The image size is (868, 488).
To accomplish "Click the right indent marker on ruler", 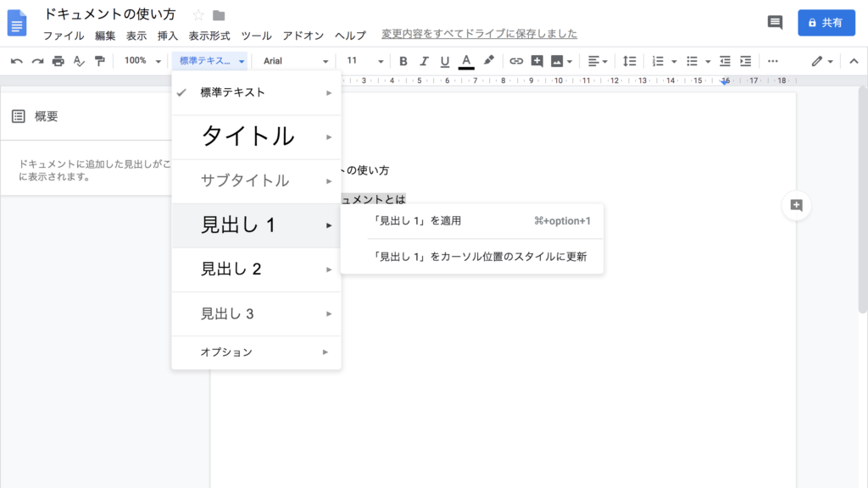I will pos(726,81).
